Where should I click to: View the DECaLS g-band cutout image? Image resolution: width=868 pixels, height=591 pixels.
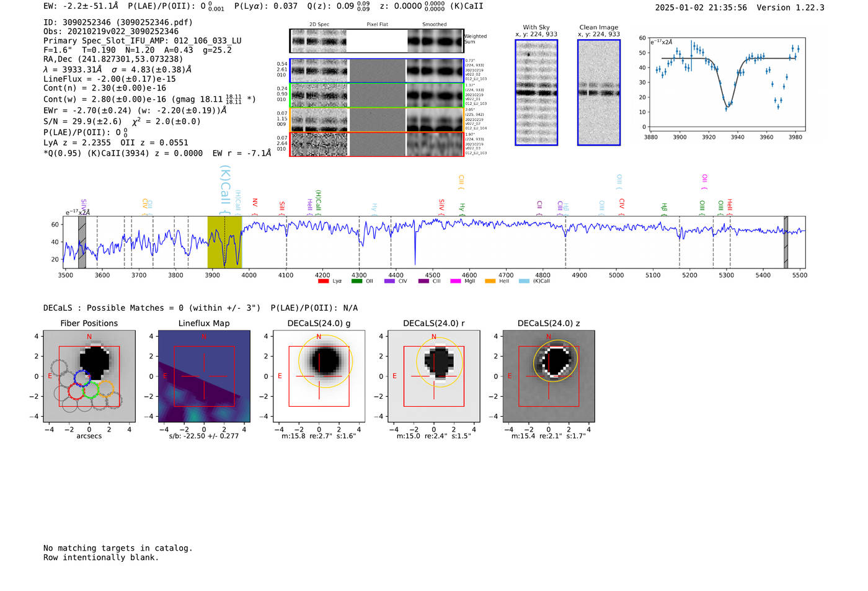pos(319,377)
